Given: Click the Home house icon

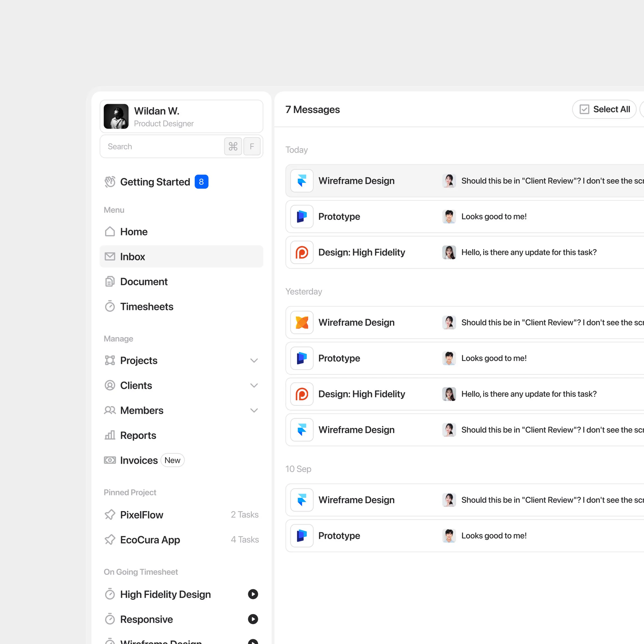Looking at the screenshot, I should pyautogui.click(x=110, y=231).
